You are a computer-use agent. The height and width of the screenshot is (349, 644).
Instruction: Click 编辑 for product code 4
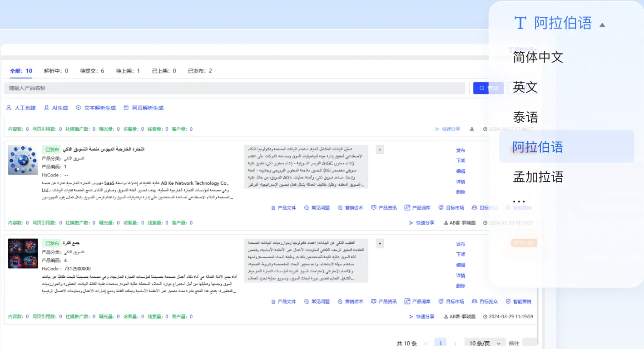click(x=461, y=265)
